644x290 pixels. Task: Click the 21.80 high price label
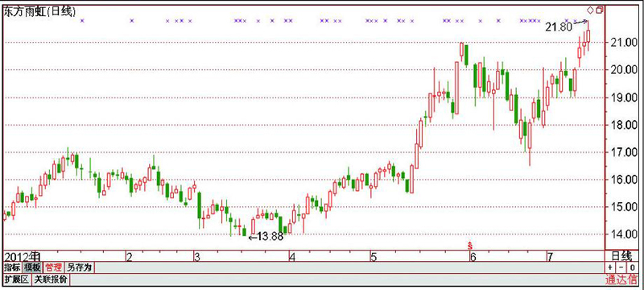[x=559, y=27]
